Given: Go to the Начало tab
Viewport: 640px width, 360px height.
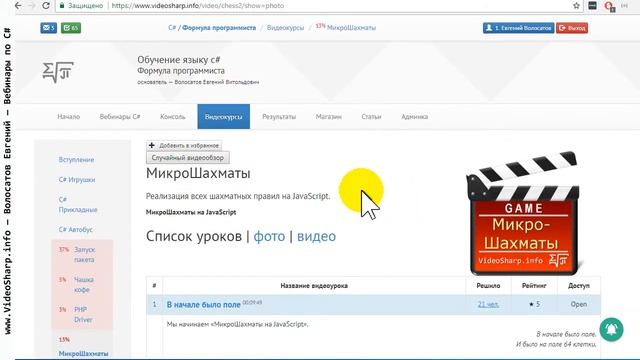Looking at the screenshot, I should (x=69, y=117).
